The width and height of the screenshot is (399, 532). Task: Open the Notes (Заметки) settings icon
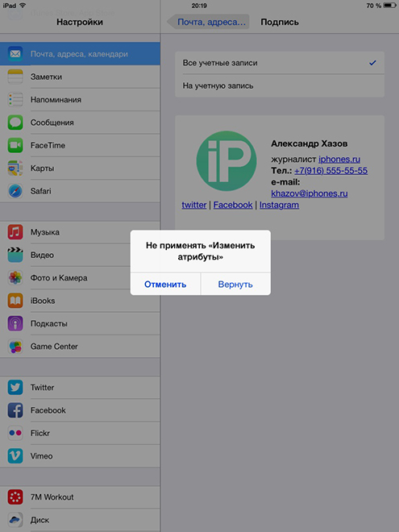(x=15, y=77)
